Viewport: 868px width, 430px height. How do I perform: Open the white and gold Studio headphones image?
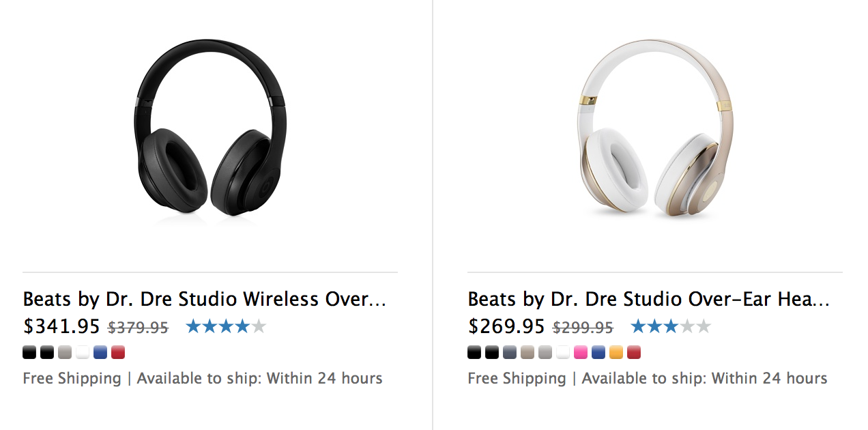(654, 130)
